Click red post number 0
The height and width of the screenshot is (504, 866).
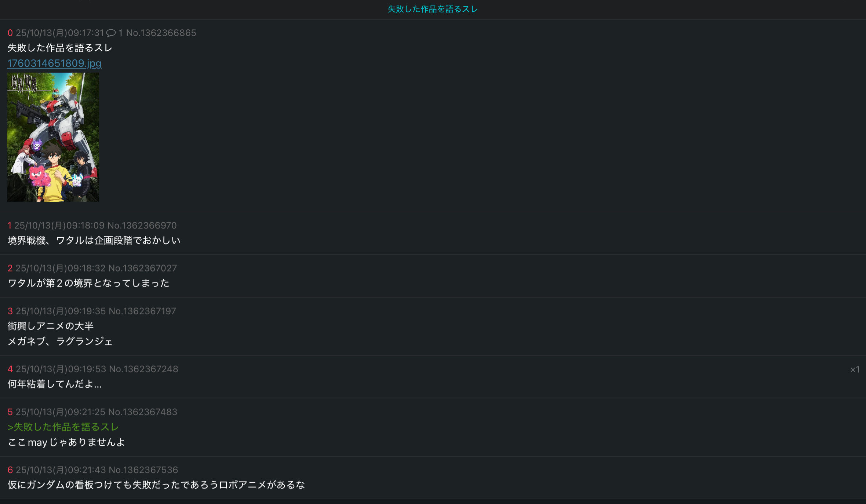pyautogui.click(x=10, y=33)
